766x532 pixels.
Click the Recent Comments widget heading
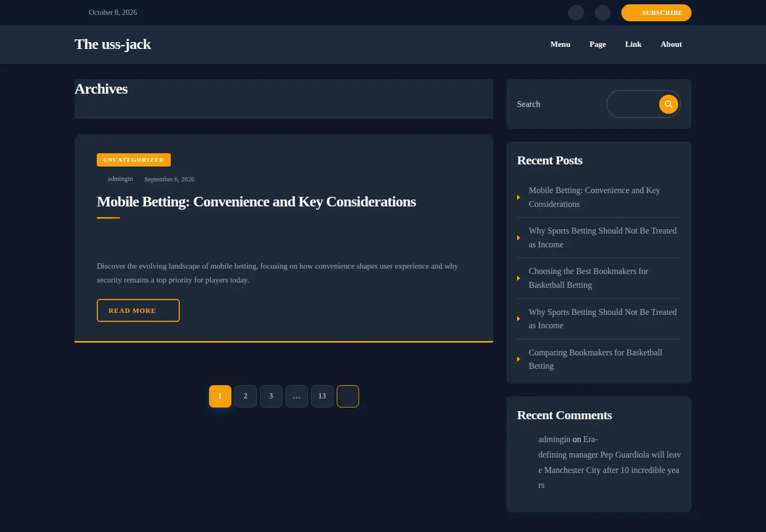pyautogui.click(x=564, y=415)
